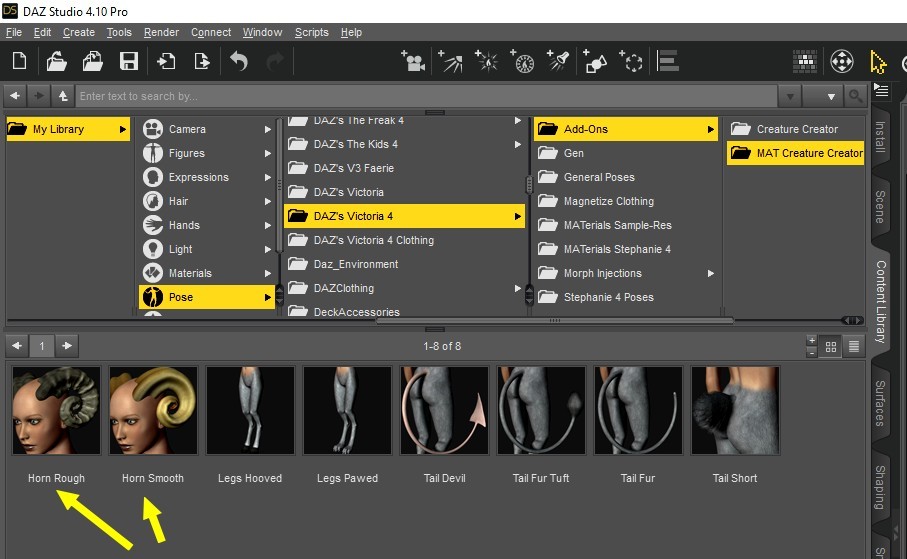Expand the DAZClothing folder arrow
The image size is (907, 559).
coord(518,288)
